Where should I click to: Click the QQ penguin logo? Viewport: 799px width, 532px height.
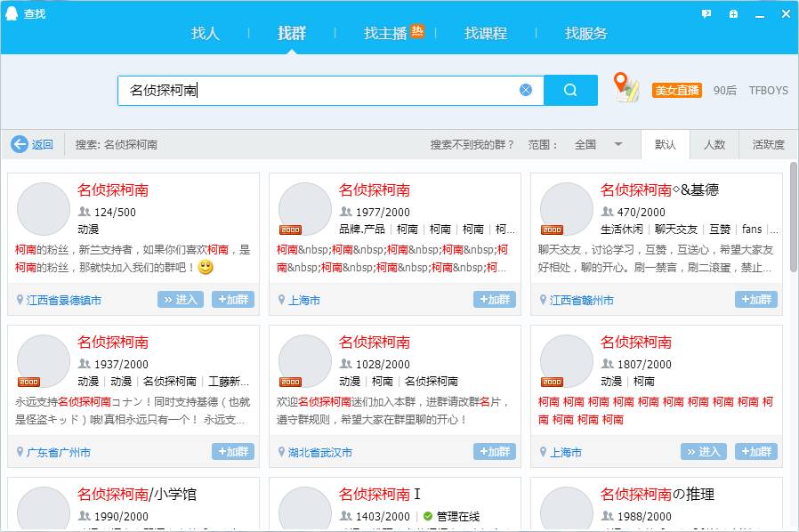click(x=12, y=13)
